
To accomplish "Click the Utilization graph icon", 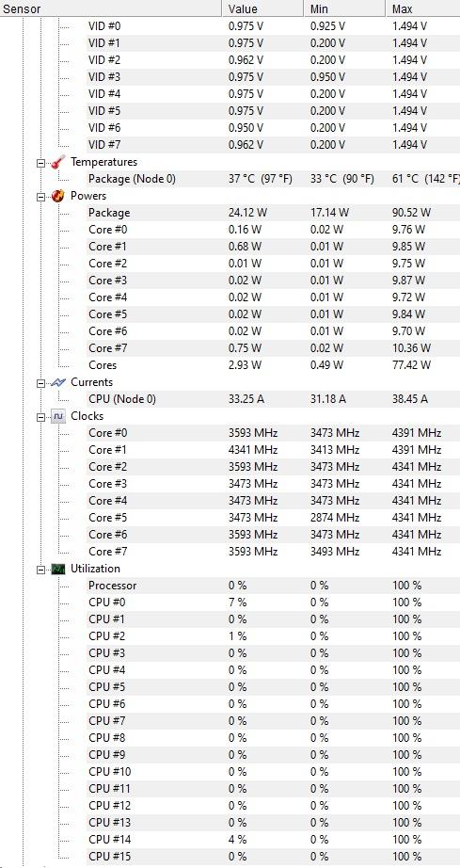I will 58,569.
